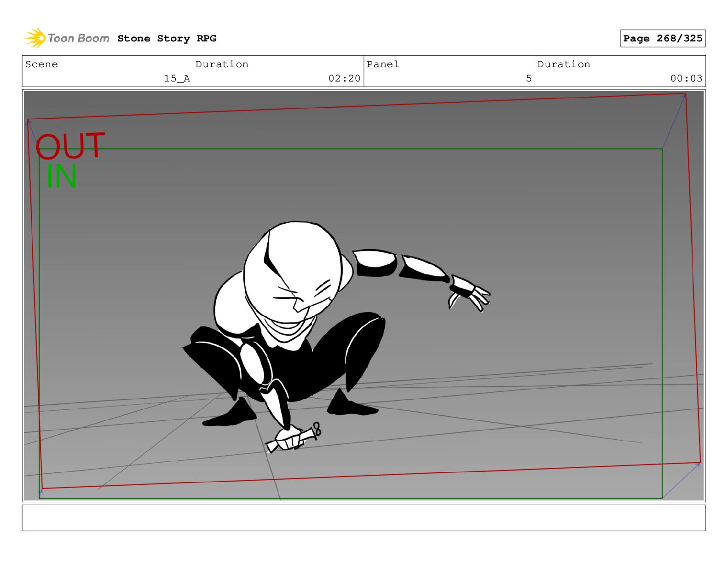
Task: Click the 'Panel' header label
Action: pos(382,64)
